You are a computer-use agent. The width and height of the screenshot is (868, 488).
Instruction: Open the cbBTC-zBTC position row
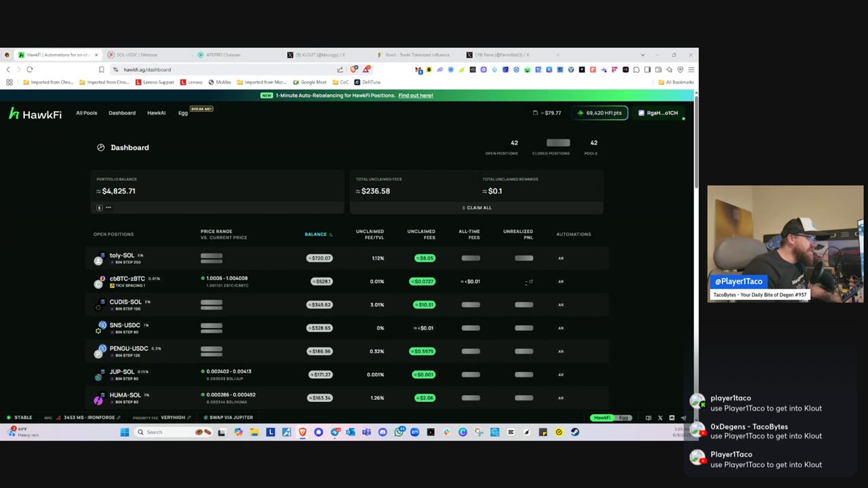coord(348,281)
